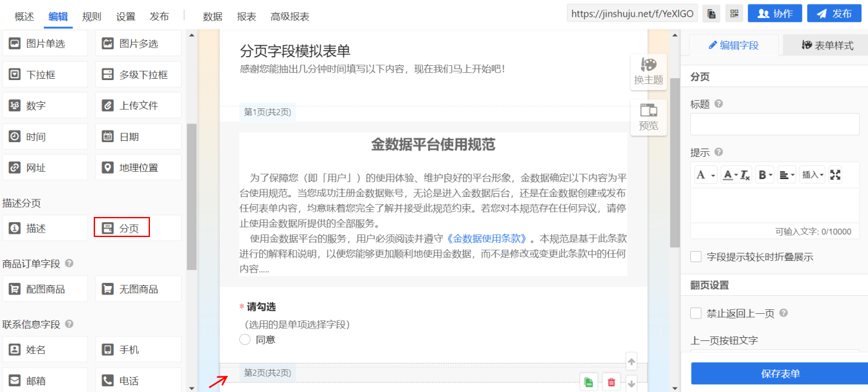Open the 报表 reports tab
Screen dimensions: 868x392
pyautogui.click(x=246, y=17)
